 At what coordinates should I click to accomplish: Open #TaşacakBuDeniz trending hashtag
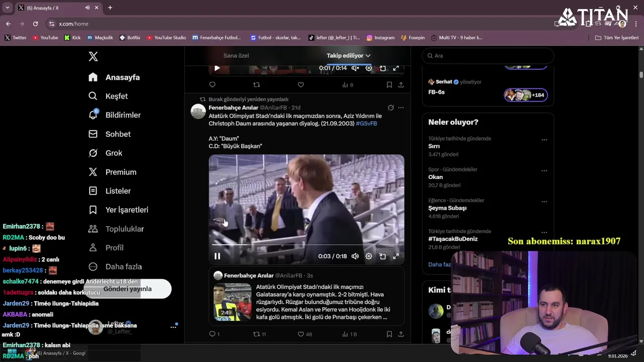point(453,239)
